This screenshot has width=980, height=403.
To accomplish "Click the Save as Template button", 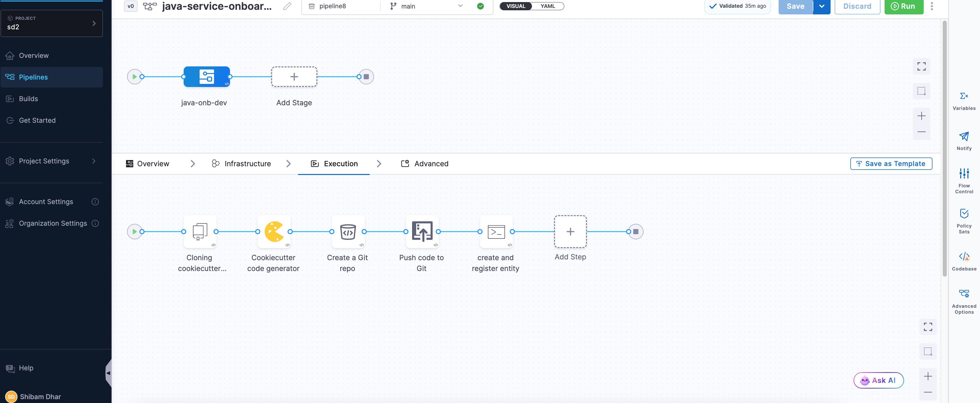I will pyautogui.click(x=891, y=164).
